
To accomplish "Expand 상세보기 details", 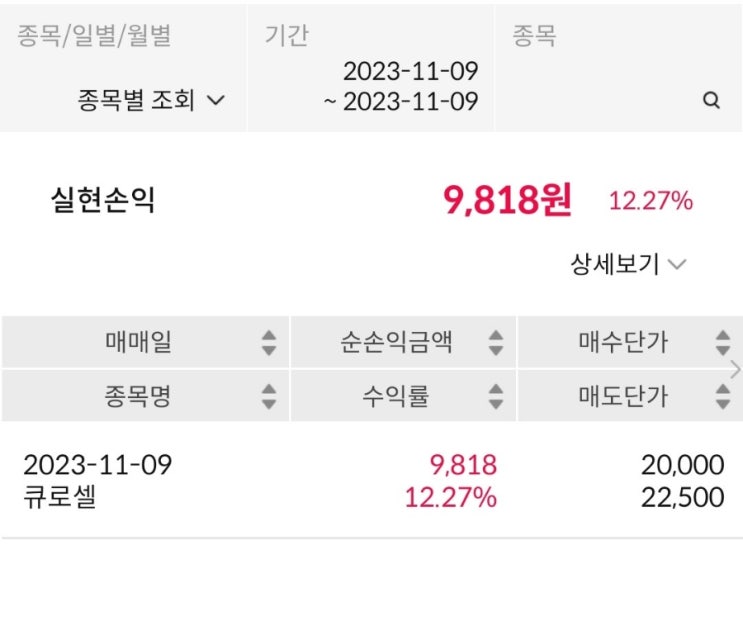I will pyautogui.click(x=628, y=265).
